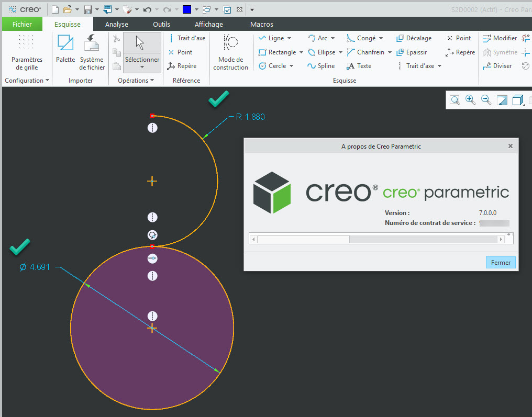
Task: Click the Fermer button
Action: tap(500, 263)
